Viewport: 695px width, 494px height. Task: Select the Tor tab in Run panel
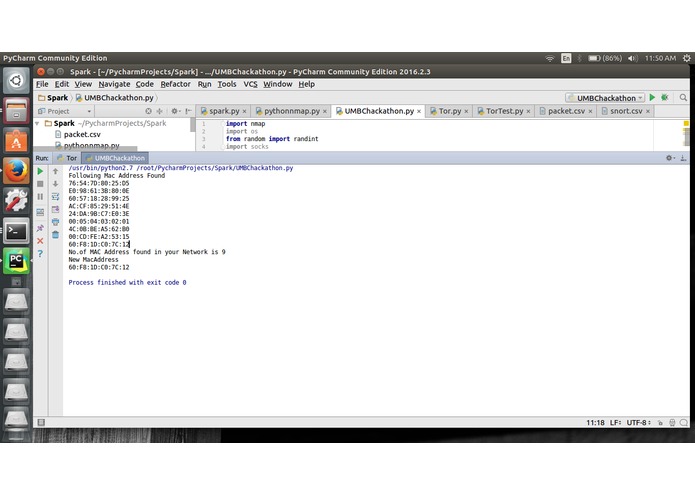[67, 158]
